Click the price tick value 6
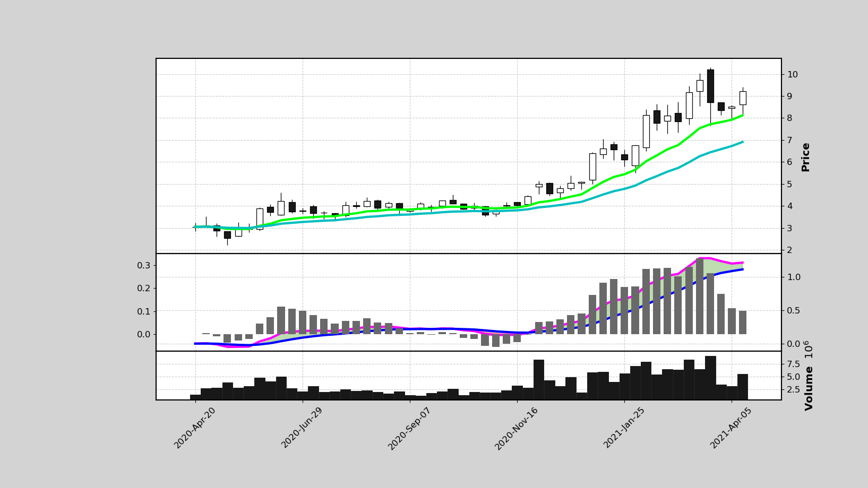Screen dimensions: 868x488 (789, 162)
